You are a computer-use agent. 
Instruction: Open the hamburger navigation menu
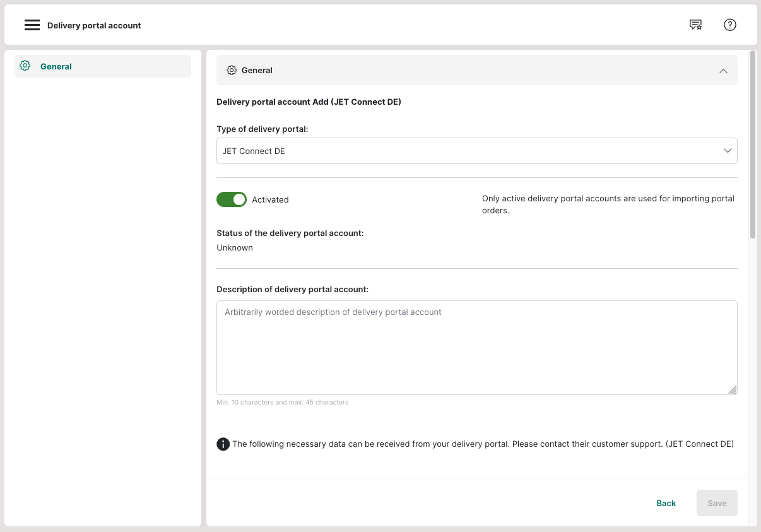click(32, 25)
